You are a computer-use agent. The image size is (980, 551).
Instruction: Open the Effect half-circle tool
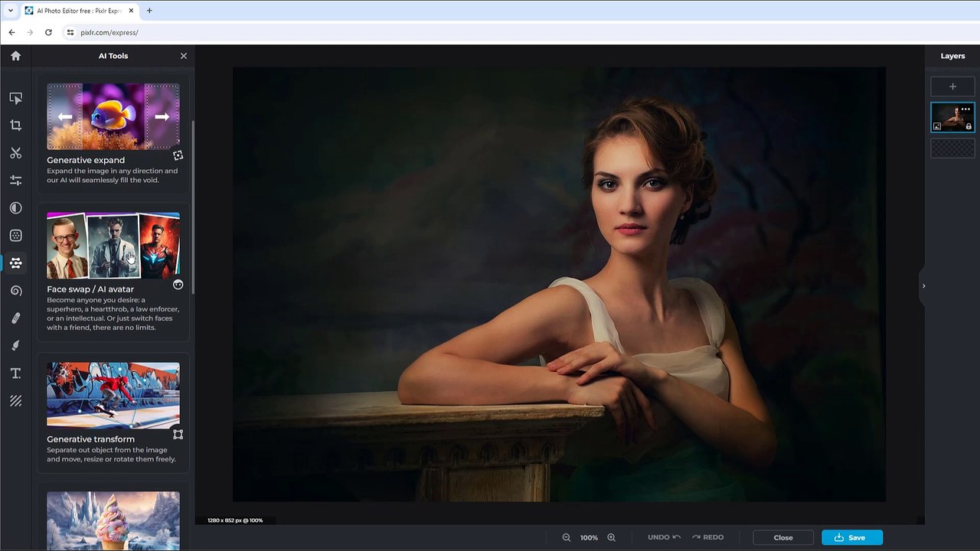click(15, 208)
